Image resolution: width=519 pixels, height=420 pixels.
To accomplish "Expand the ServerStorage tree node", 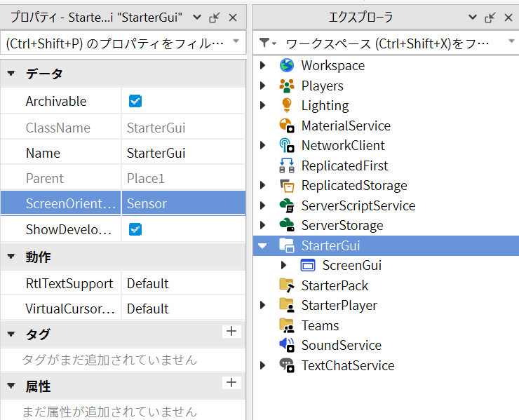I will pos(263,225).
